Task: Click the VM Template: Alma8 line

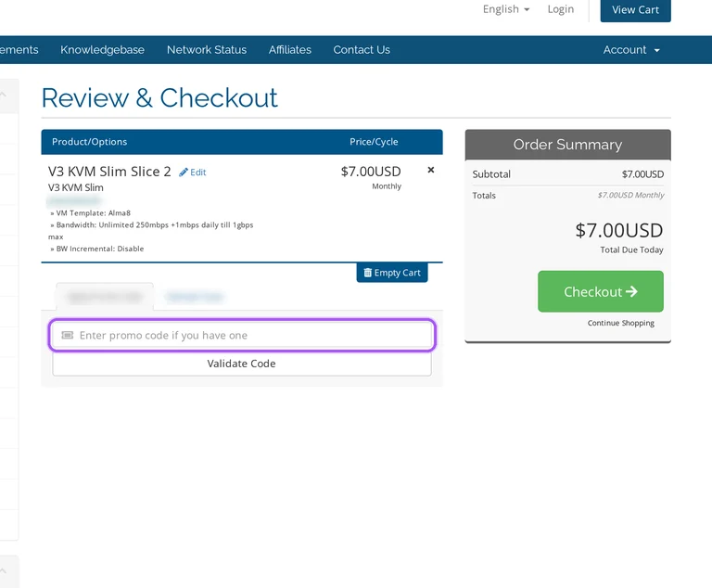Action: coord(90,212)
